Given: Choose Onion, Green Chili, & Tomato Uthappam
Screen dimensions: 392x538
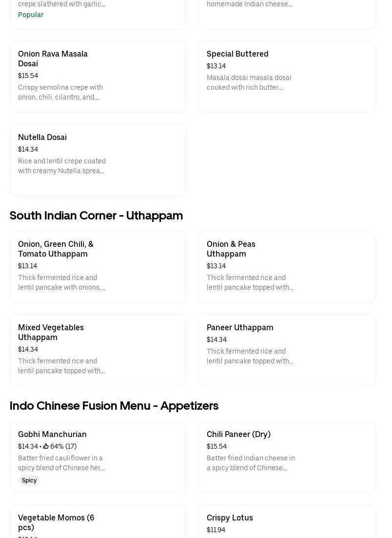Looking at the screenshot, I should [x=56, y=249].
